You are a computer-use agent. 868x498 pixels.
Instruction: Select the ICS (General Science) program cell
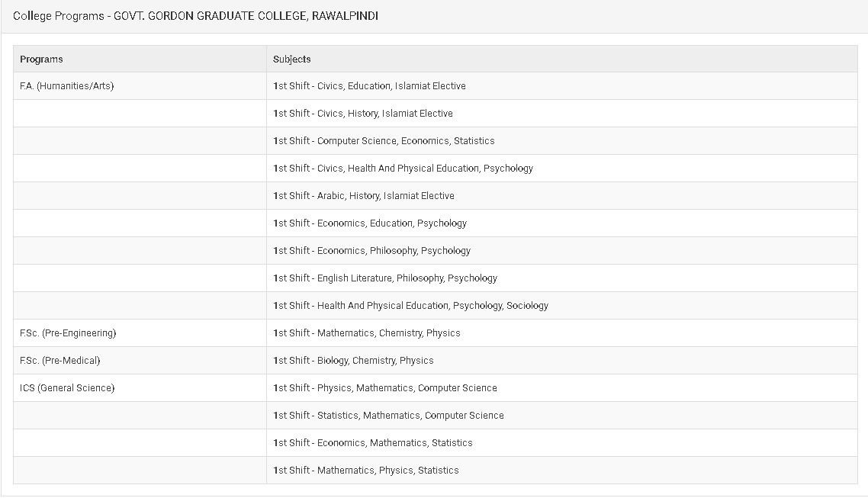coord(67,388)
